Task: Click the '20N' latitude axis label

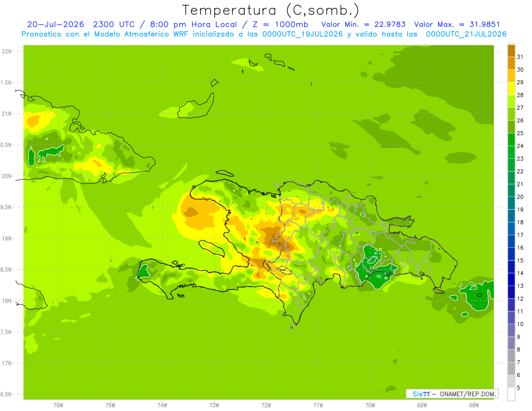Action: click(7, 176)
